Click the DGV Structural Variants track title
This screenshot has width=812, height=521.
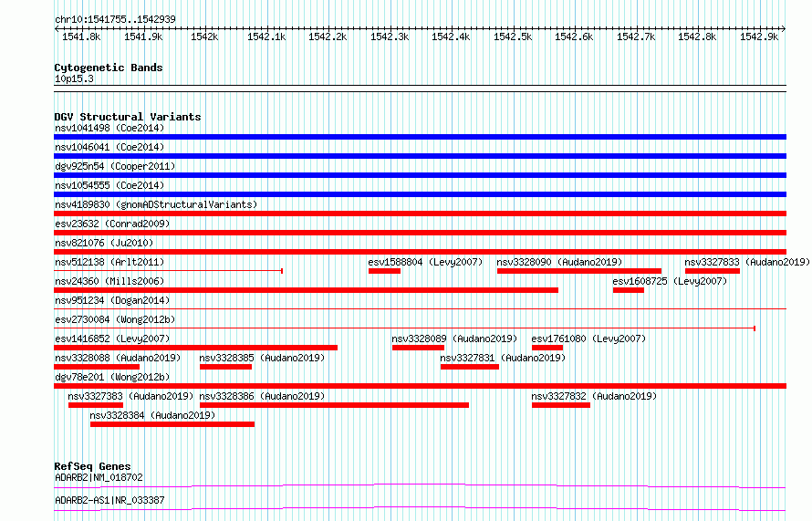tap(128, 117)
